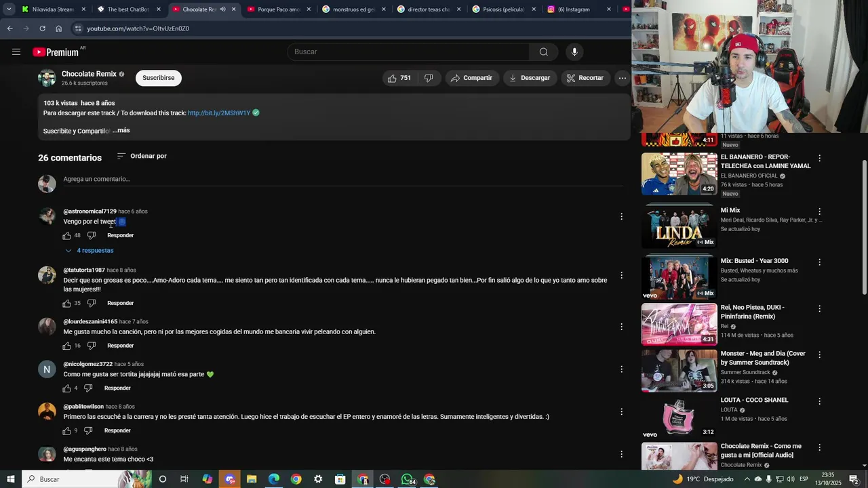Expand description with ...más

tap(121, 130)
